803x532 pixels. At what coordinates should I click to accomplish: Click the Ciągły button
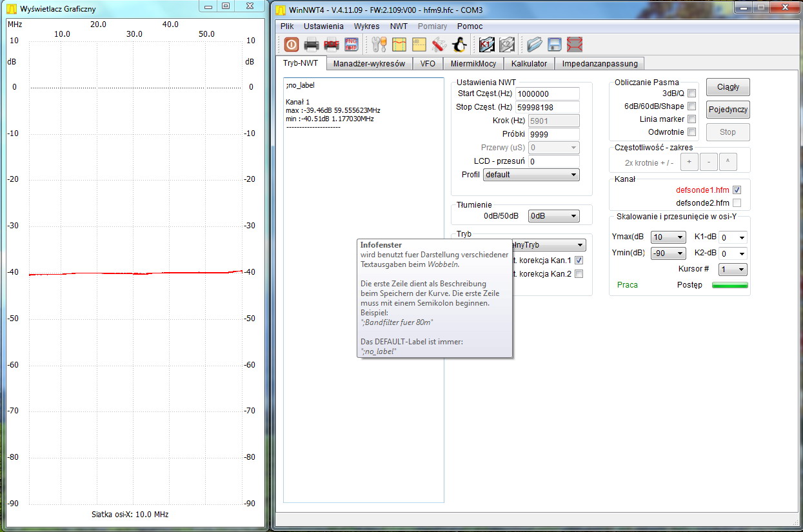[728, 87]
